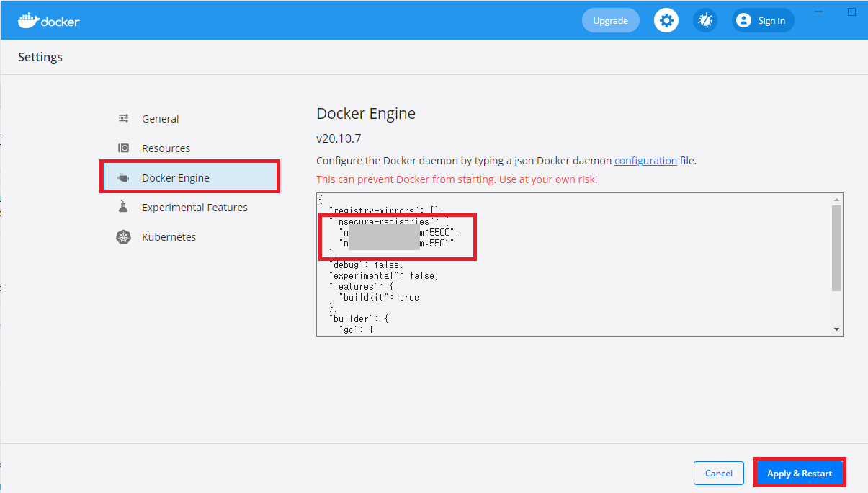The height and width of the screenshot is (493, 868).
Task: Click the Settings page title
Action: pos(40,57)
